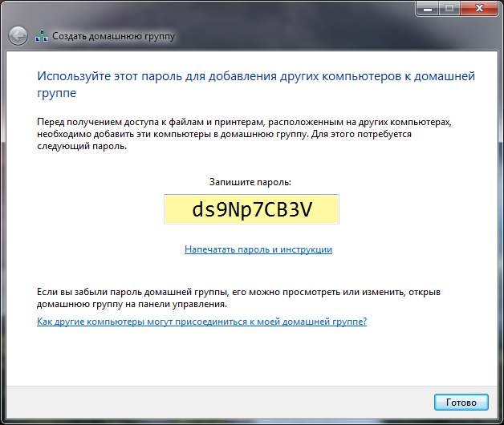Click paragraph starting Если вы забыли пароль
This screenshot has height=425, width=504.
click(x=238, y=298)
